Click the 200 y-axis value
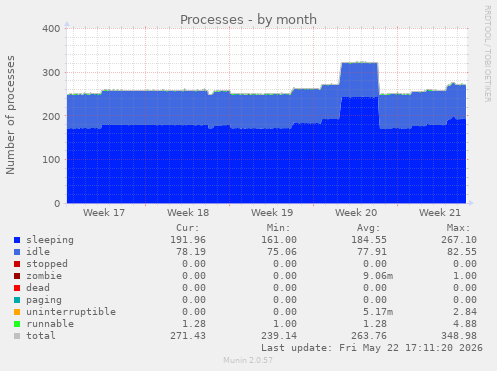The height and width of the screenshot is (371, 497). tap(51, 116)
